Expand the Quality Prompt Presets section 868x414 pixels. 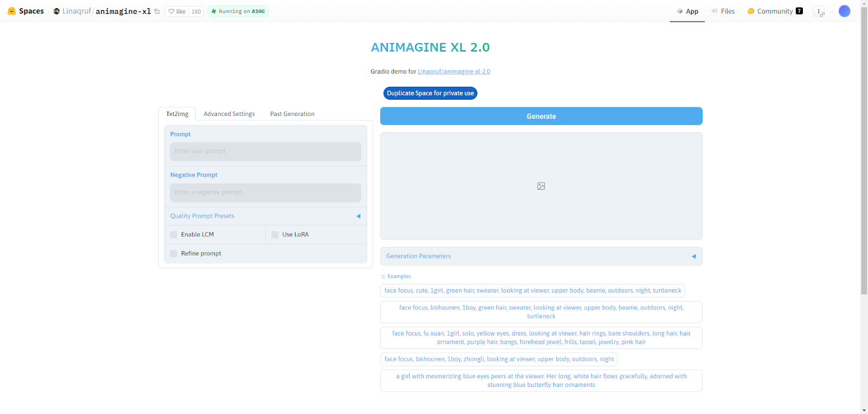(x=265, y=216)
